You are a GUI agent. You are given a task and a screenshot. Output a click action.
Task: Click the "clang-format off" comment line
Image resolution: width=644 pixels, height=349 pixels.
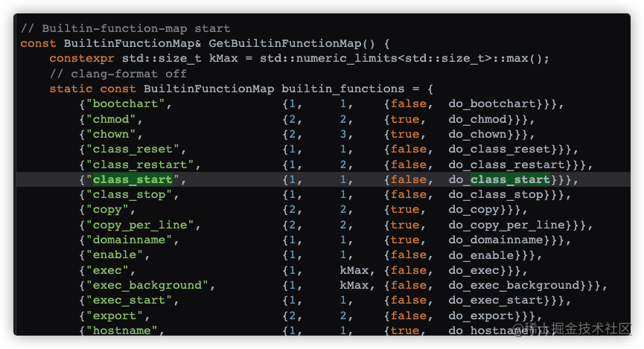click(x=118, y=74)
